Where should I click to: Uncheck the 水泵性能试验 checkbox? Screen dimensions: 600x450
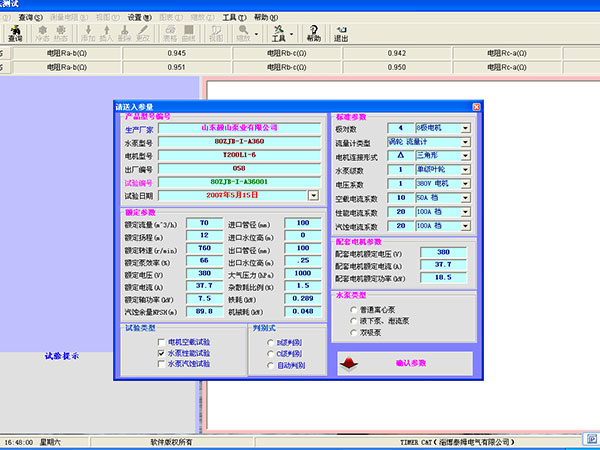coord(162,353)
